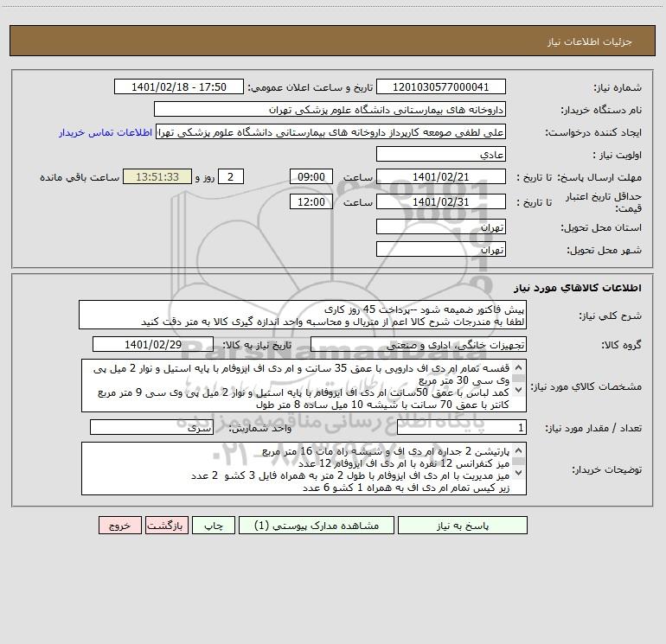Click price validity date 1401/02/31
Image resolution: width=666 pixels, height=644 pixels.
(441, 201)
